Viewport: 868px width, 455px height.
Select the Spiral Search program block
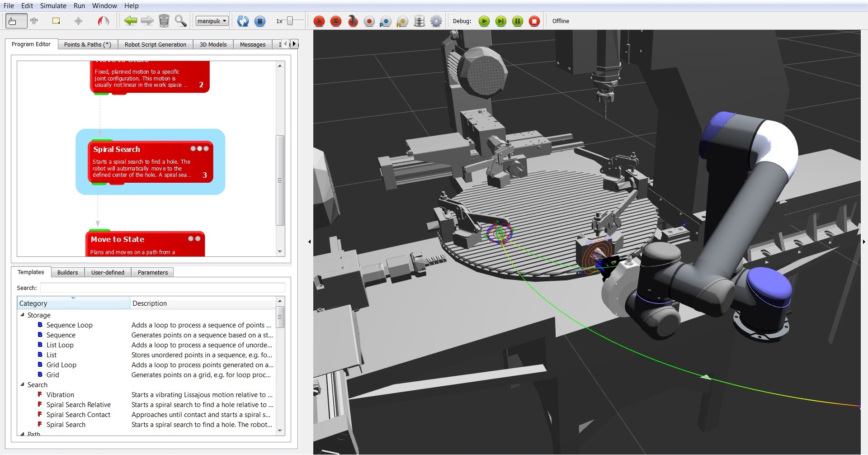click(x=150, y=162)
